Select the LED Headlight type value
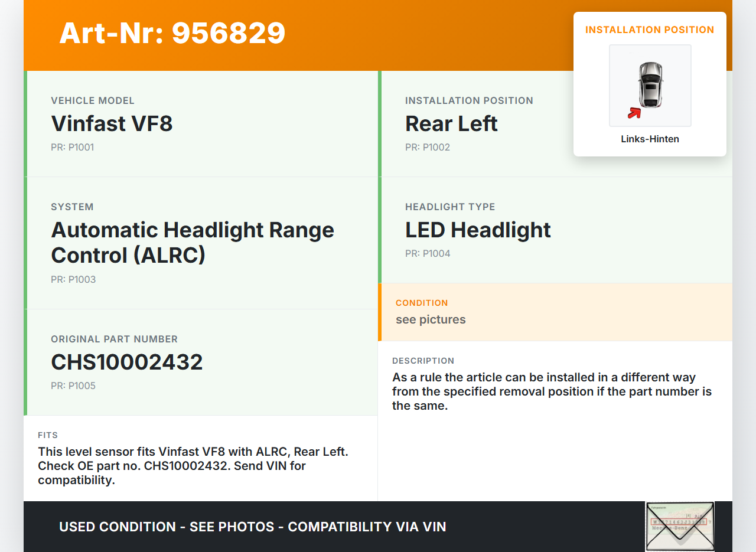This screenshot has height=552, width=756. (x=478, y=230)
